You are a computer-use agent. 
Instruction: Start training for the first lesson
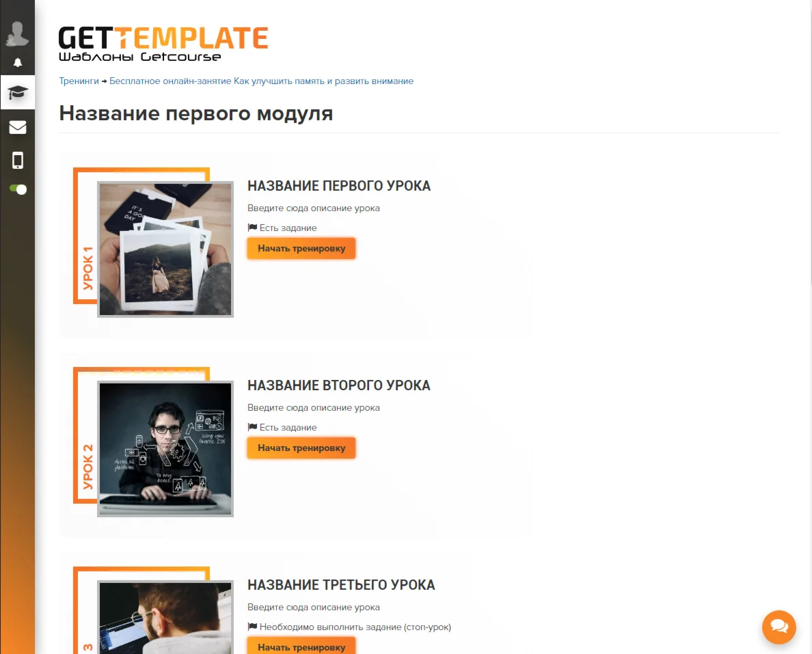(x=301, y=249)
